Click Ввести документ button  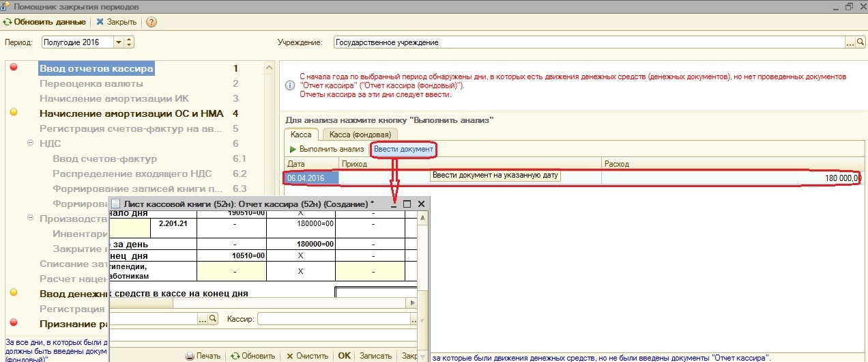pos(403,149)
